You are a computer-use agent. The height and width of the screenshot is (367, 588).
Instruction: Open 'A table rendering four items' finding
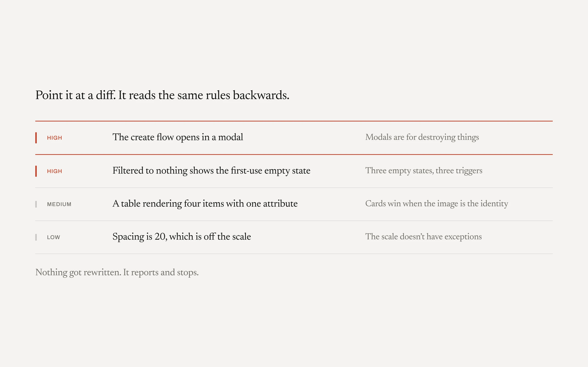point(205,204)
